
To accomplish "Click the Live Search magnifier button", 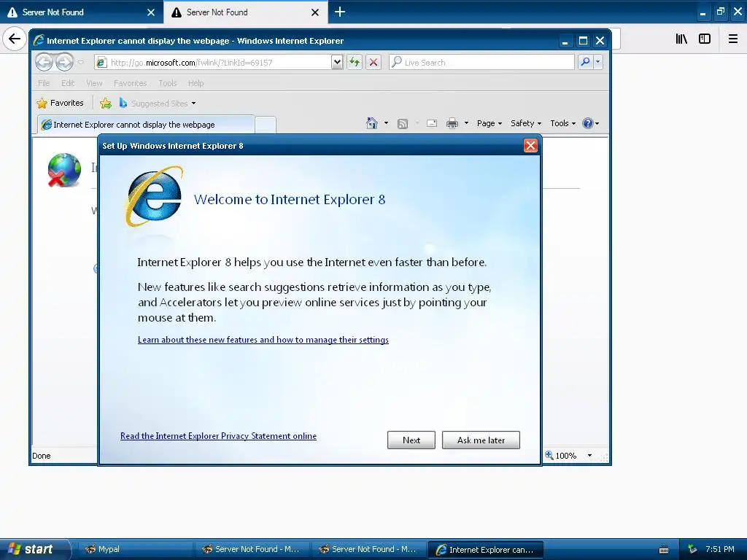I will coord(585,62).
